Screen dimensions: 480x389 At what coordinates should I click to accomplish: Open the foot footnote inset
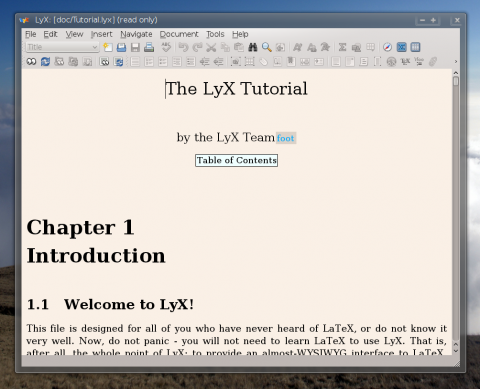[x=286, y=138]
